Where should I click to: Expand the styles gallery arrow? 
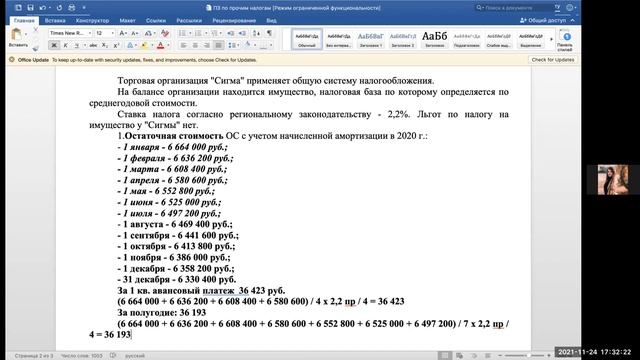[551, 39]
